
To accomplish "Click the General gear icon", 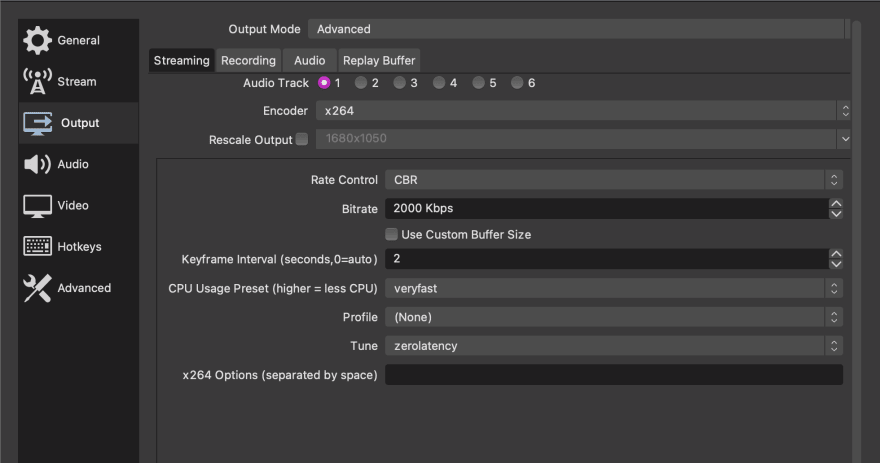I will [37, 40].
